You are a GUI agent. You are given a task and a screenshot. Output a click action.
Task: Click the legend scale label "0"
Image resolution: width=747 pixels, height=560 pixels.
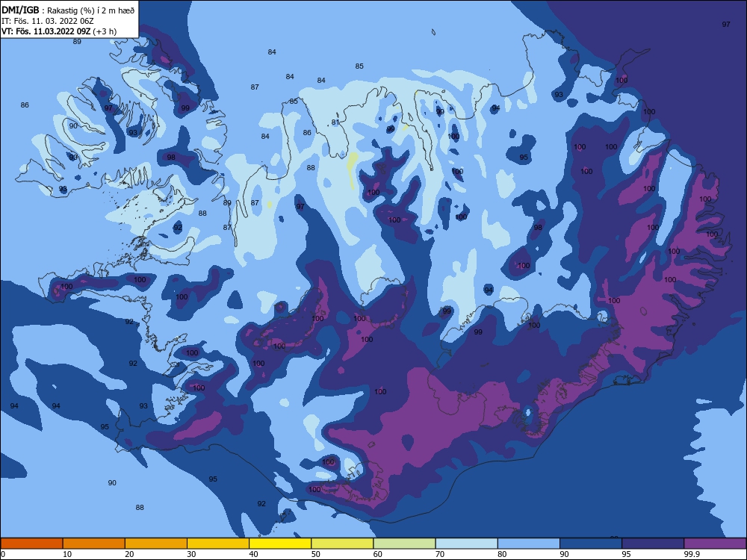tap(3, 554)
